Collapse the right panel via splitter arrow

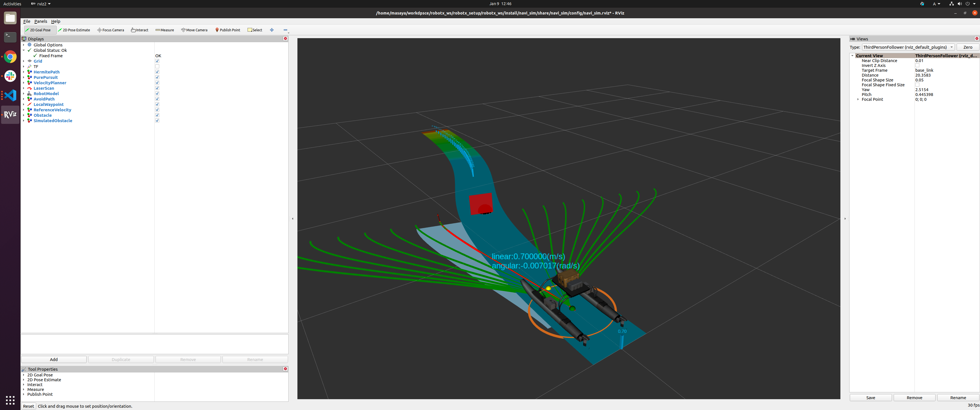coord(845,219)
